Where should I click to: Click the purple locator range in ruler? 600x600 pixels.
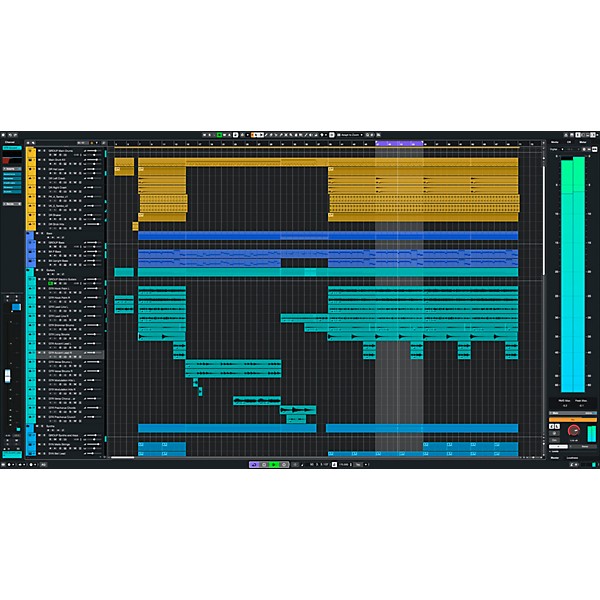[x=399, y=143]
